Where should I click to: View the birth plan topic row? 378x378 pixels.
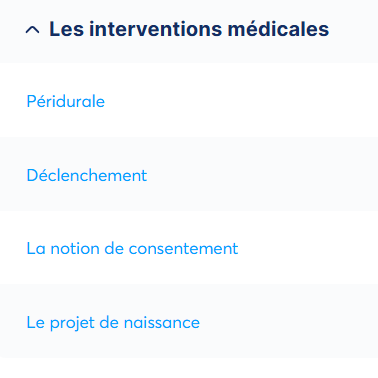pos(189,321)
